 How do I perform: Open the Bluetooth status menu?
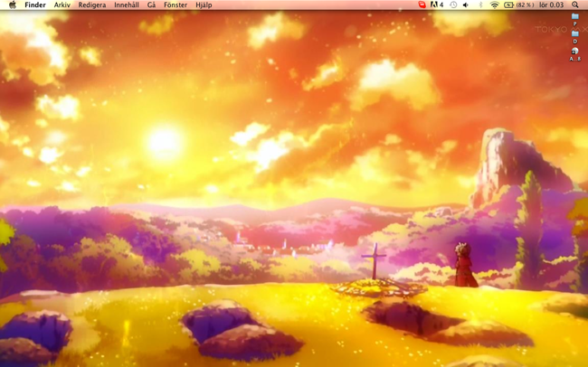click(480, 5)
